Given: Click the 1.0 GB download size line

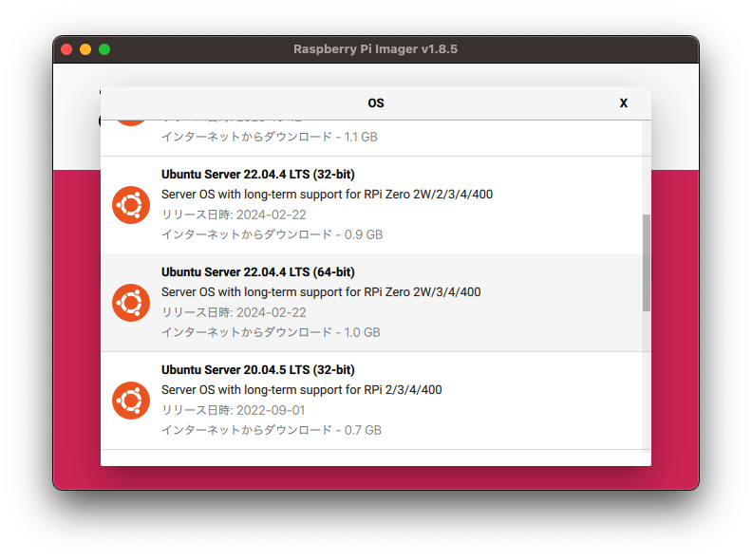Looking at the screenshot, I should 271,332.
